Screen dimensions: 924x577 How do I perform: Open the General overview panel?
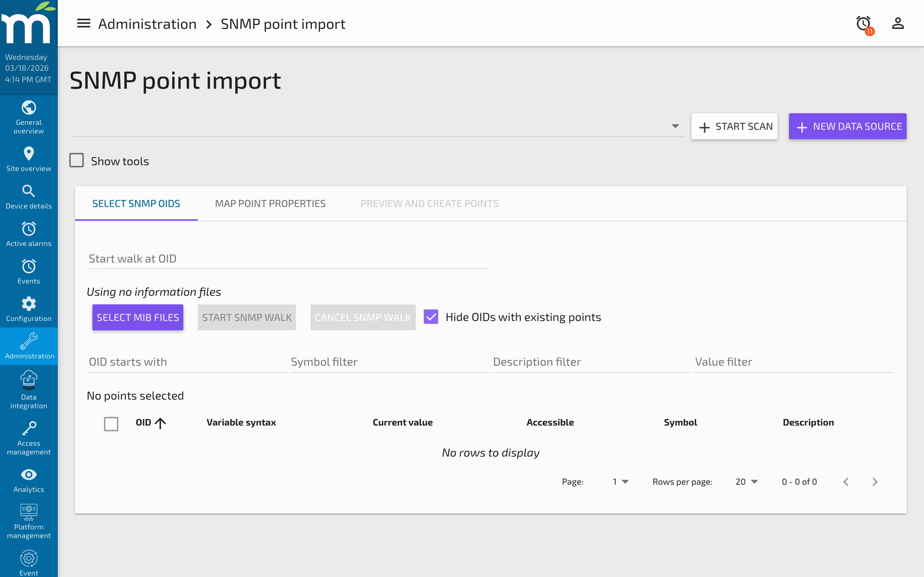[x=29, y=117]
